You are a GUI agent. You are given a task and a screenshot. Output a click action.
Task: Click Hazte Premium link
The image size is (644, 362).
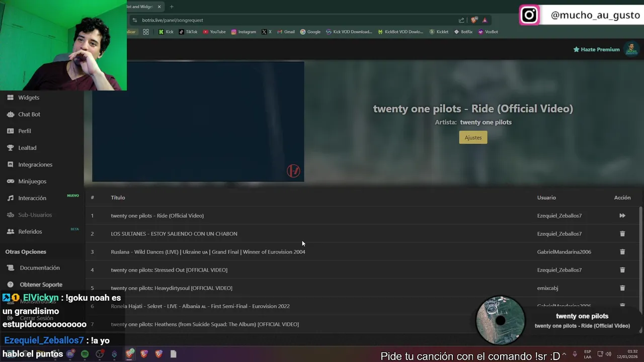pyautogui.click(x=596, y=49)
